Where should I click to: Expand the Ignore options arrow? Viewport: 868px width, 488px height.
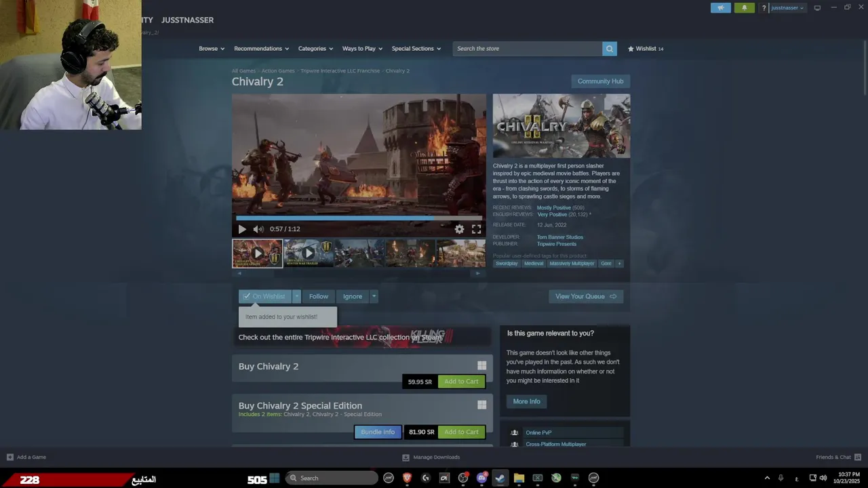[x=374, y=296]
